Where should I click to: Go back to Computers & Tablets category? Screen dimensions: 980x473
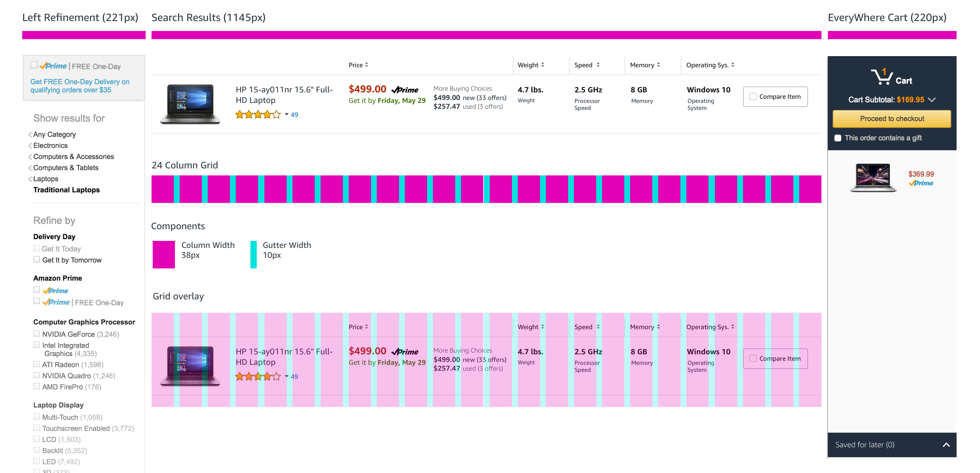coord(66,168)
